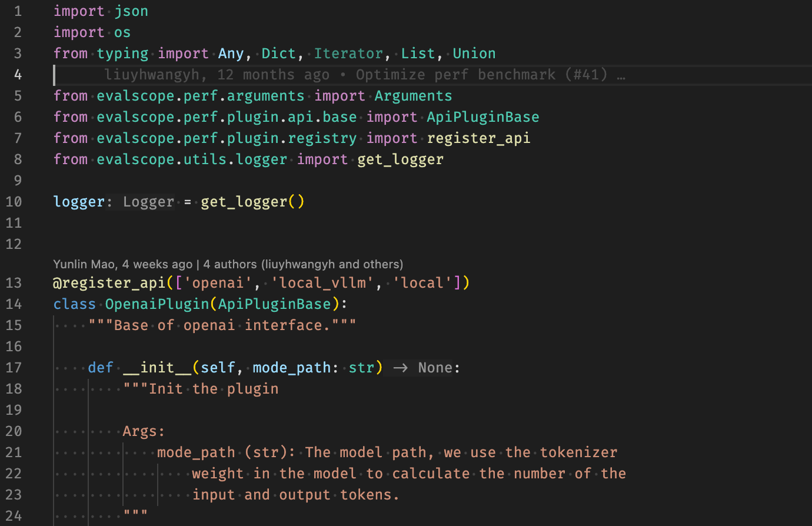Click the Logger type inlay hint
812x526 pixels.
pyautogui.click(x=148, y=202)
